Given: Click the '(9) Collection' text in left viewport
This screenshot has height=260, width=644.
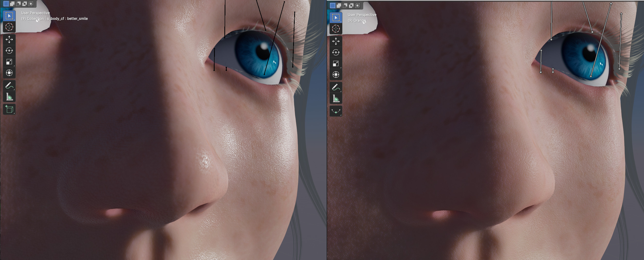Looking at the screenshot, I should point(32,19).
